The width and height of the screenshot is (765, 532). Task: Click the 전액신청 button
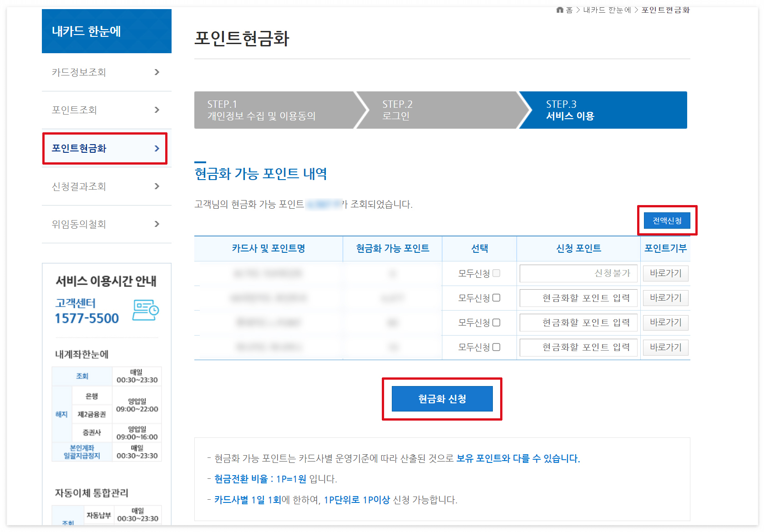click(667, 221)
